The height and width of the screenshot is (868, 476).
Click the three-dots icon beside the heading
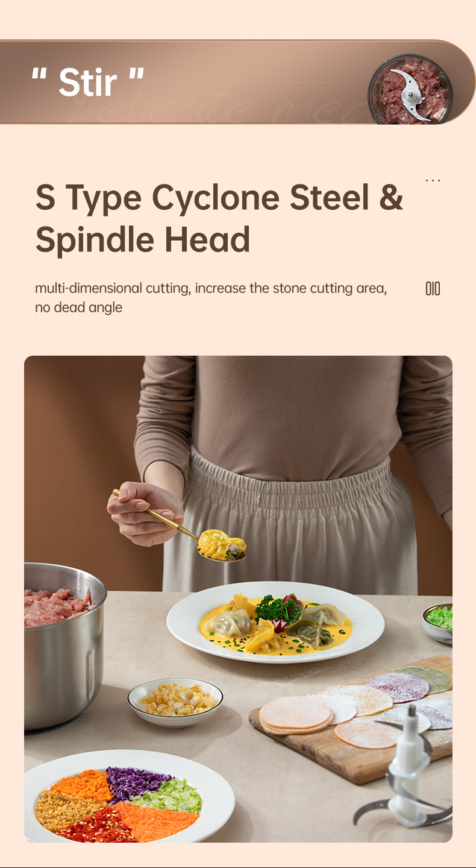[x=433, y=180]
